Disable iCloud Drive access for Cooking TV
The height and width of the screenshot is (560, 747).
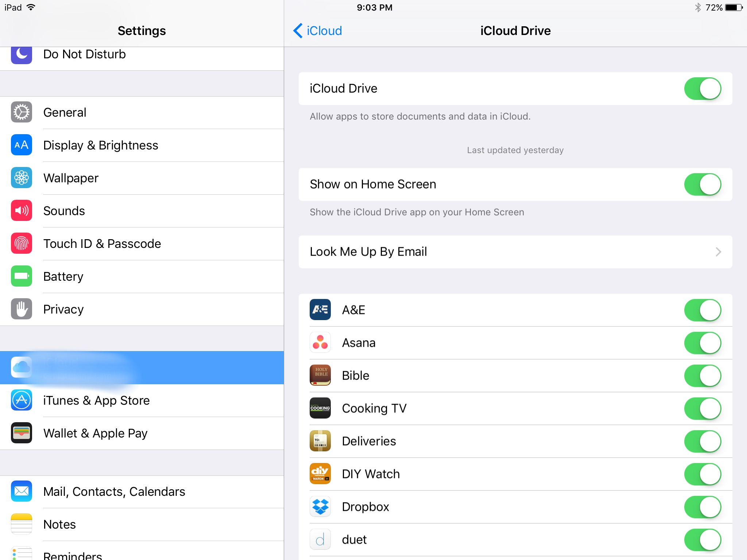pos(702,408)
